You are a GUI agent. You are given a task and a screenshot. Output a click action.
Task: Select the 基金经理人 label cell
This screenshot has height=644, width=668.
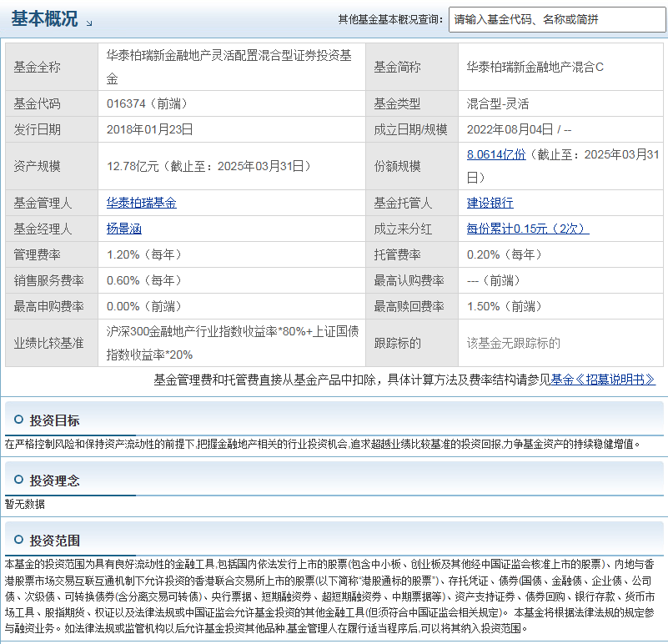click(52, 229)
